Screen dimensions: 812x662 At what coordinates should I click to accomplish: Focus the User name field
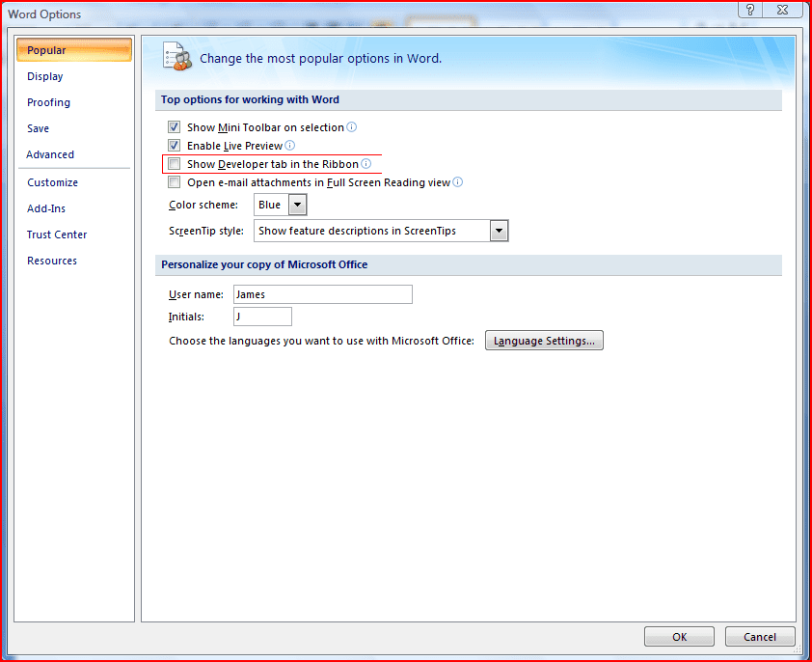[323, 294]
